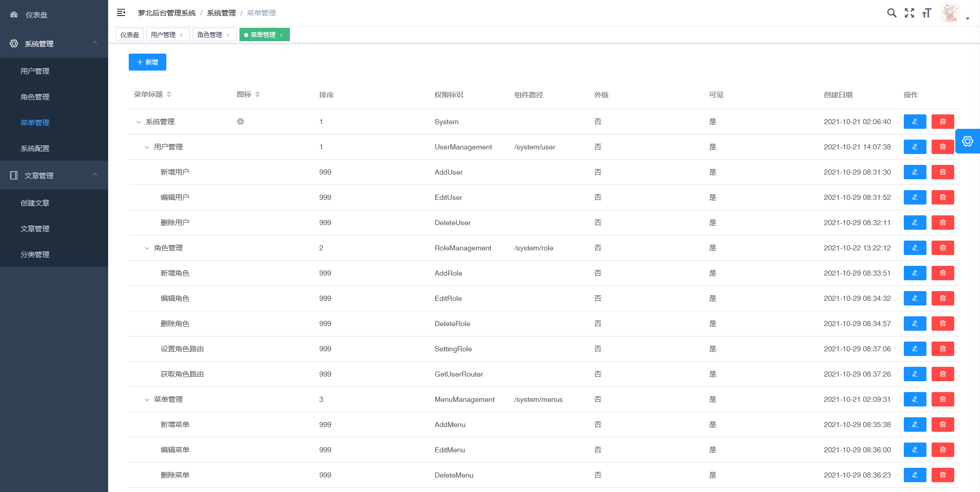Open floating theme settings gear
Viewport: 980px width, 492px height.
(x=968, y=141)
